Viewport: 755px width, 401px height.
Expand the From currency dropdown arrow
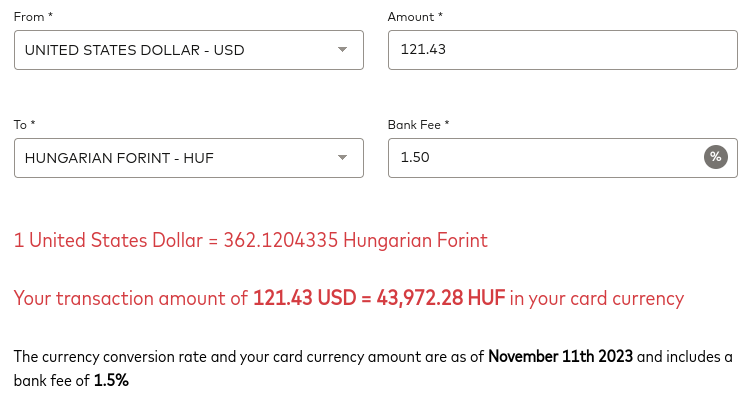coord(342,50)
